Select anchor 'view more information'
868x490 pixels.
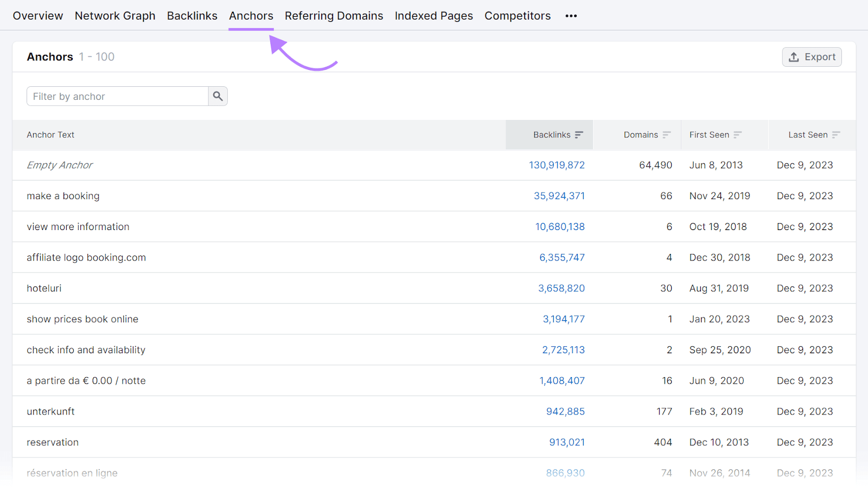pyautogui.click(x=78, y=227)
